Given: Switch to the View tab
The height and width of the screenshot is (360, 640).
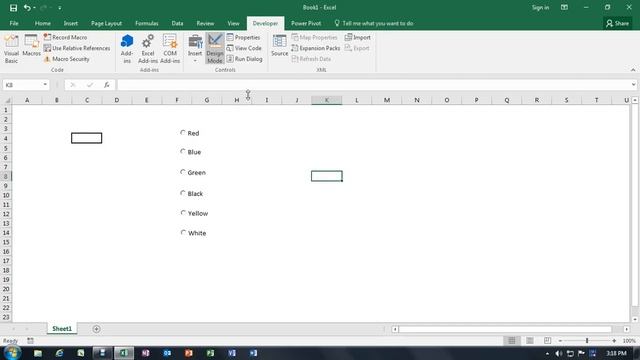Looking at the screenshot, I should click(233, 23).
